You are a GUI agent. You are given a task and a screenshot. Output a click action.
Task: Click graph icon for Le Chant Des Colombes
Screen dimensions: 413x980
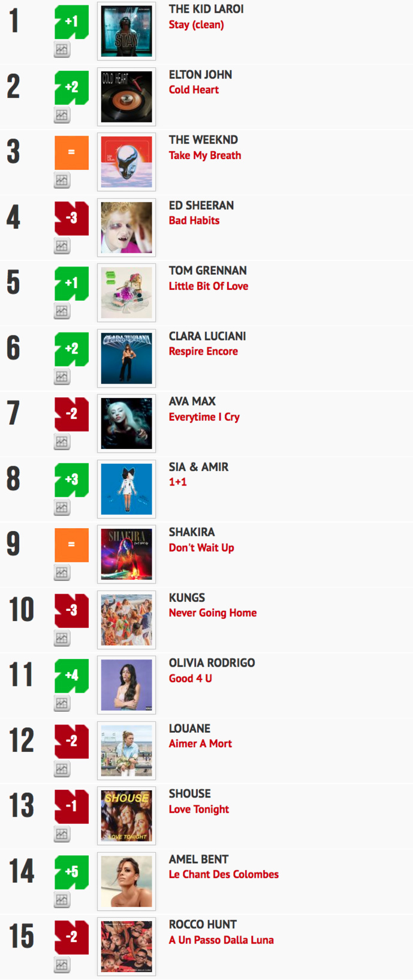62,900
